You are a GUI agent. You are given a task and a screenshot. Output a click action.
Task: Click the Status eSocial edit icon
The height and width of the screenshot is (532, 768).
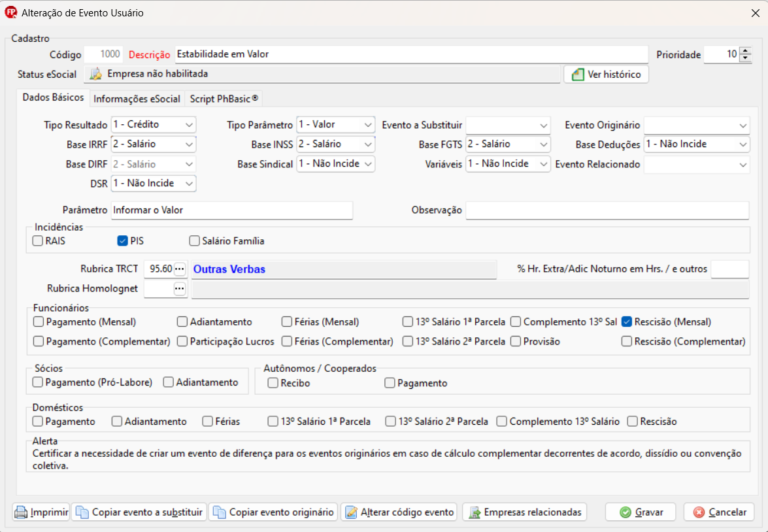(95, 74)
